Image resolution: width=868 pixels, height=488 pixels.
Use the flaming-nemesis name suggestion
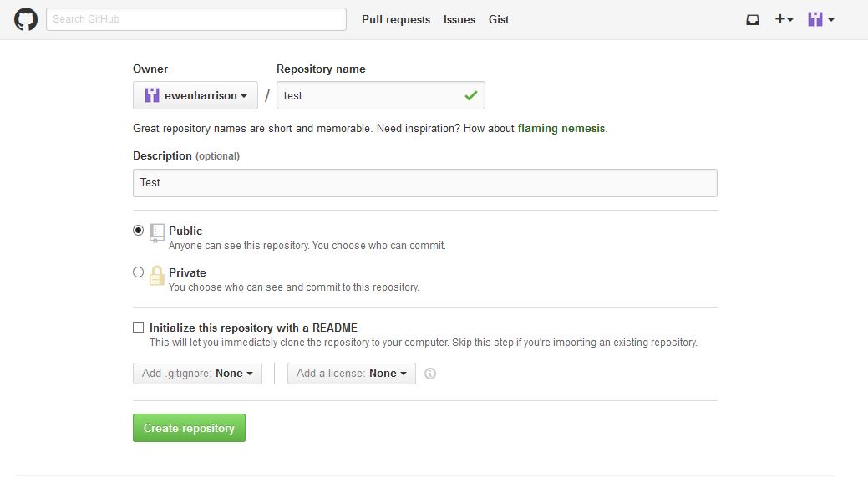click(561, 128)
